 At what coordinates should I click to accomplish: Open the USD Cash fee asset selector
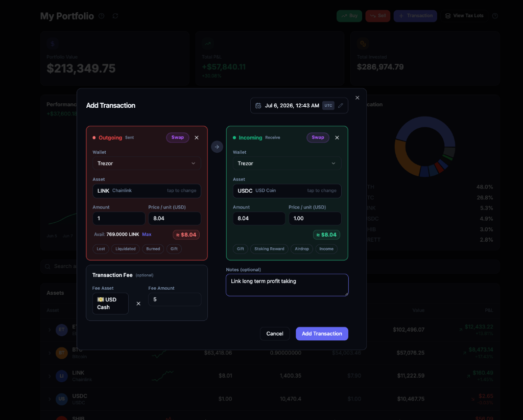point(110,303)
